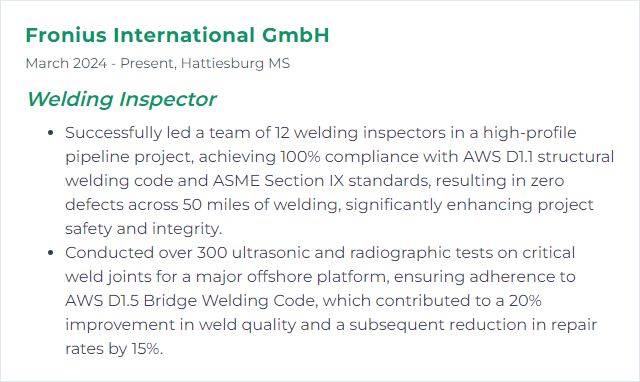Click the Hattiesburg MS location text
Image resolution: width=640 pixels, height=382 pixels.
[235, 63]
